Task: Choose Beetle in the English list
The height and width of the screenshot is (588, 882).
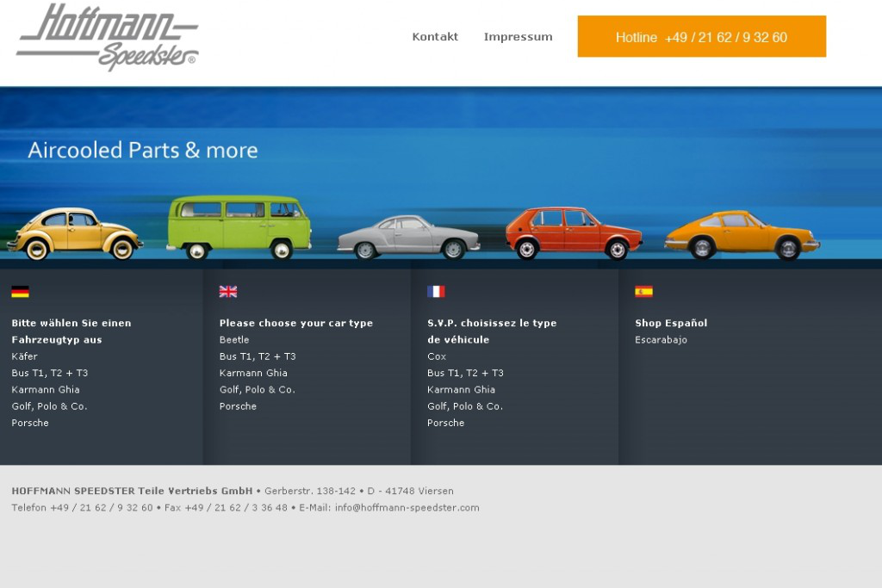Action: 234,340
